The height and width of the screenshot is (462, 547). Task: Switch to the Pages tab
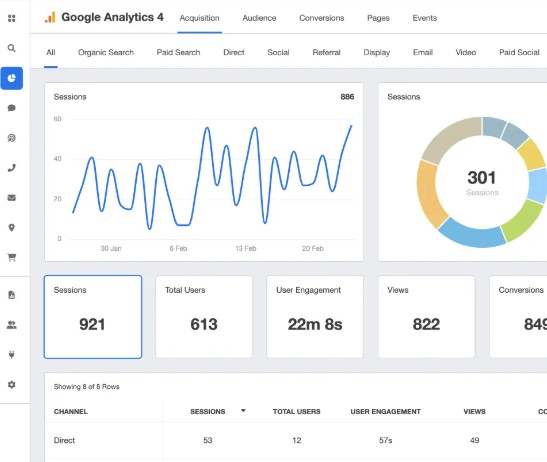[x=378, y=18]
